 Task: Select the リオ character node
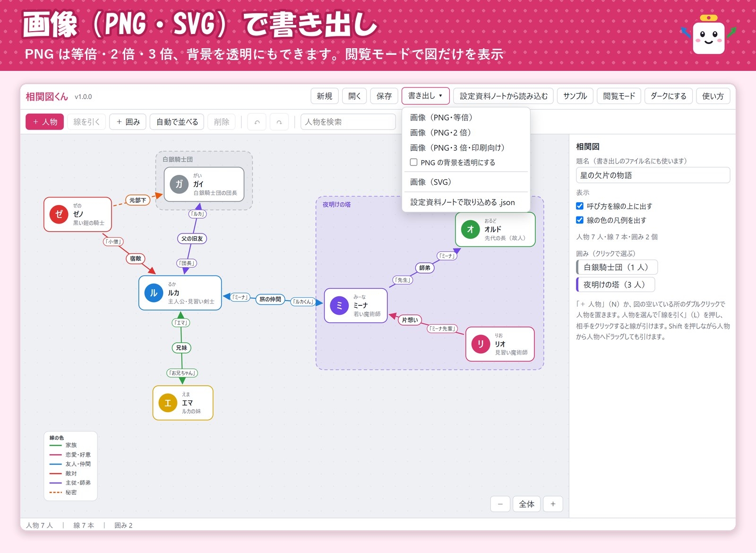(500, 344)
